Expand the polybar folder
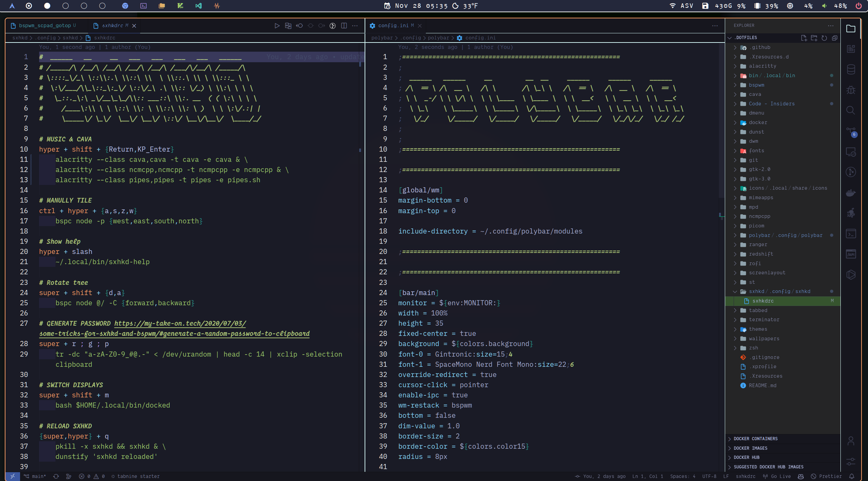 pos(759,235)
